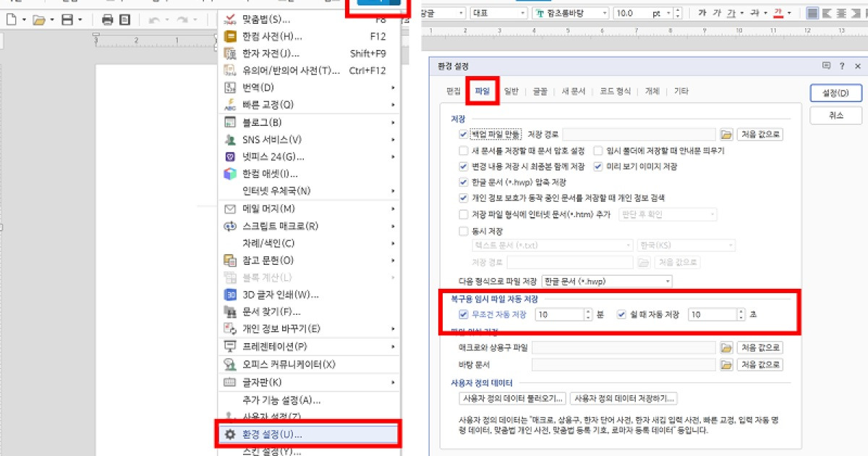This screenshot has width=868, height=456.
Task: Toggle 미리 보기 이미지 저장 checkbox
Action: [598, 166]
